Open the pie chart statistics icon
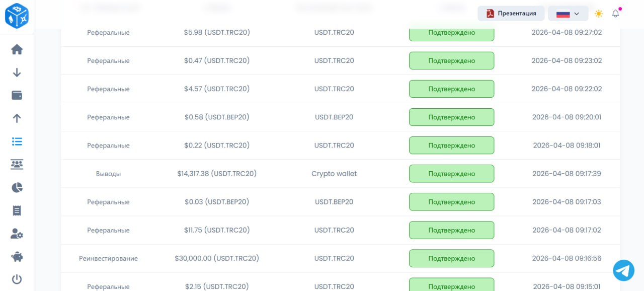This screenshot has height=291, width=644. [17, 187]
